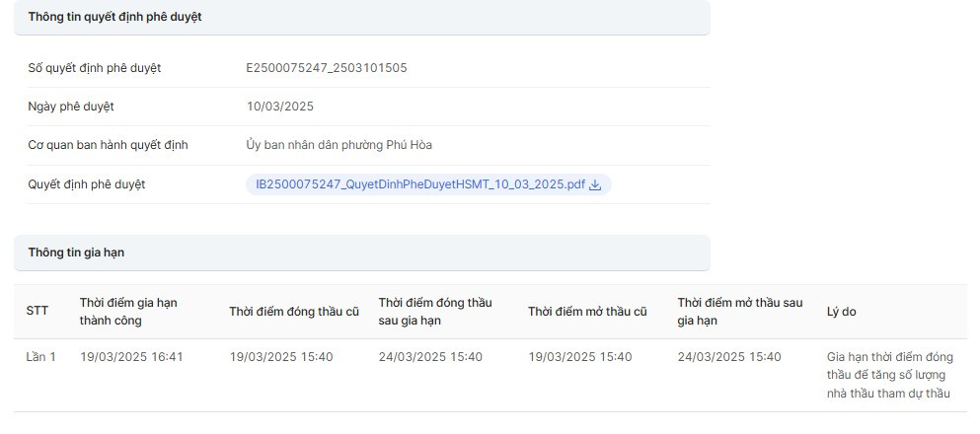
Task: Click "Thời điểm gia hạn thành công" column header
Action: point(128,312)
